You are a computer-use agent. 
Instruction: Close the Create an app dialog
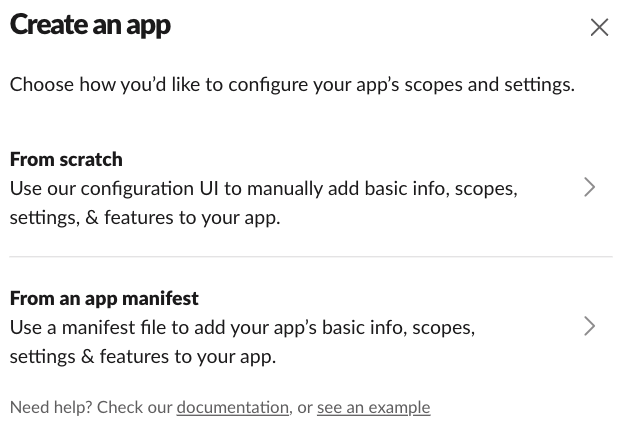(x=599, y=27)
